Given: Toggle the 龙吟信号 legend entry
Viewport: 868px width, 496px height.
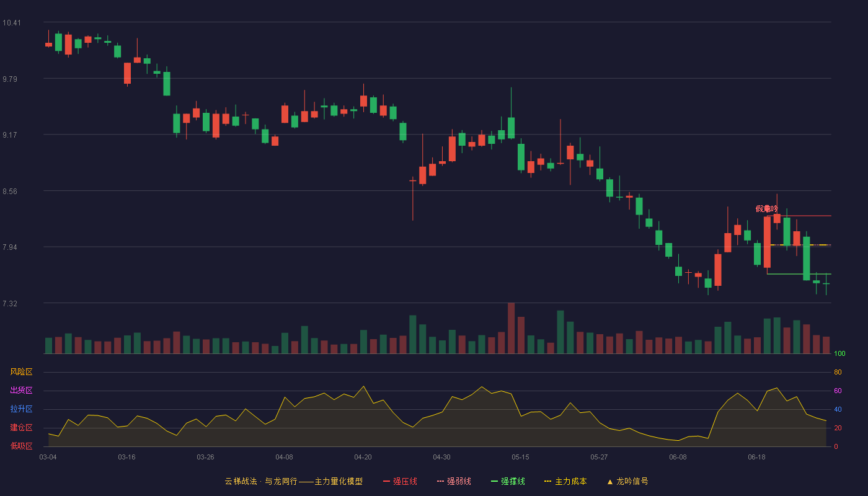Looking at the screenshot, I should click(x=627, y=481).
